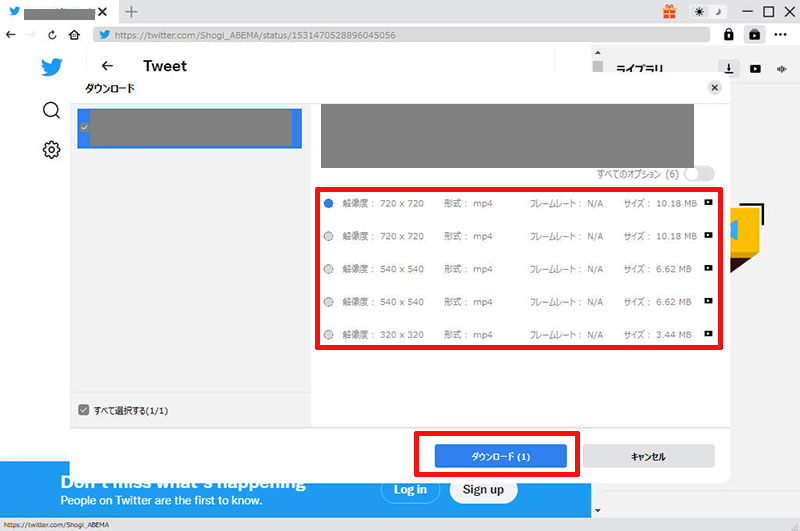Open a new tab with plus icon

click(132, 12)
